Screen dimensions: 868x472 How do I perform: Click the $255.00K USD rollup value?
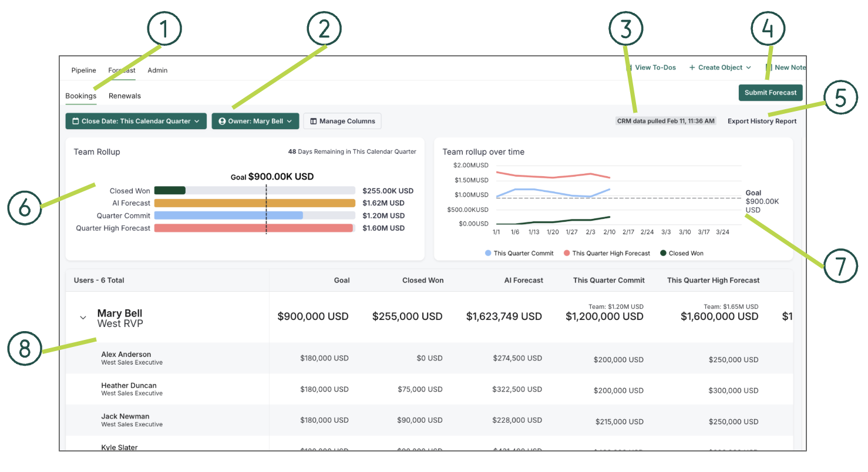pyautogui.click(x=388, y=191)
